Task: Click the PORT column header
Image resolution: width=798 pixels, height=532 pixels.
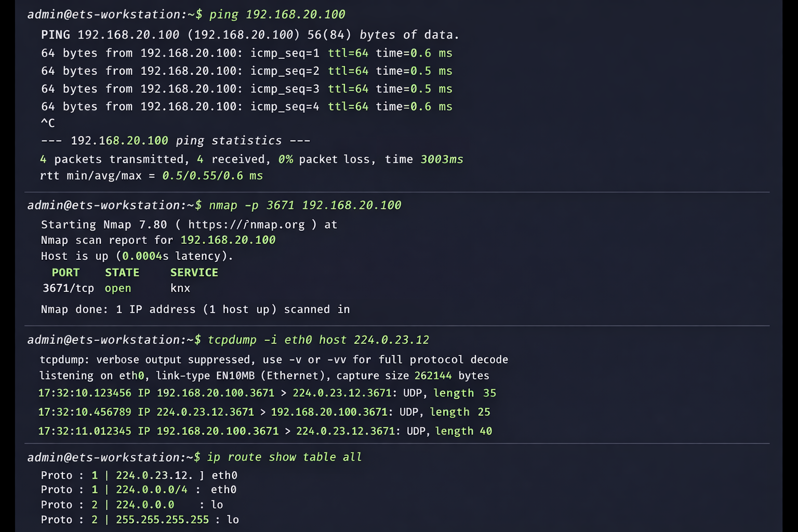Action: pos(65,272)
